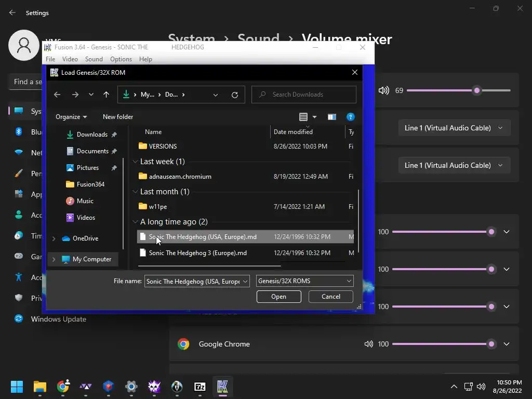The width and height of the screenshot is (532, 399).
Task: Go back in the Settings window
Action: (x=12, y=12)
